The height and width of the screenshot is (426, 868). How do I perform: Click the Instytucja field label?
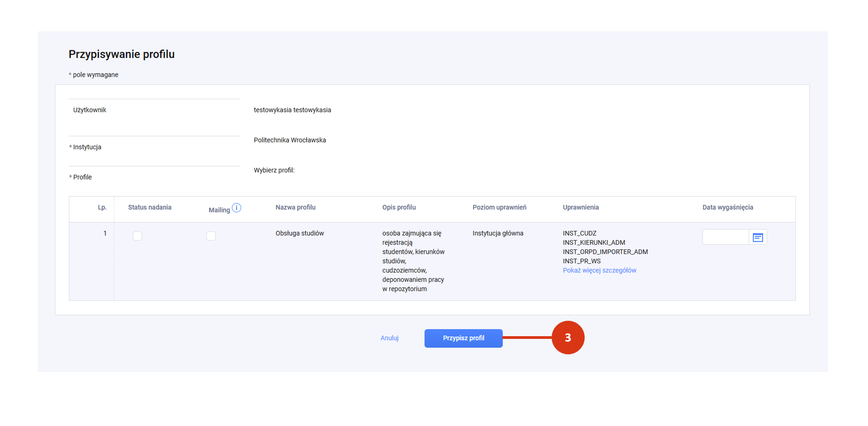[x=87, y=147]
